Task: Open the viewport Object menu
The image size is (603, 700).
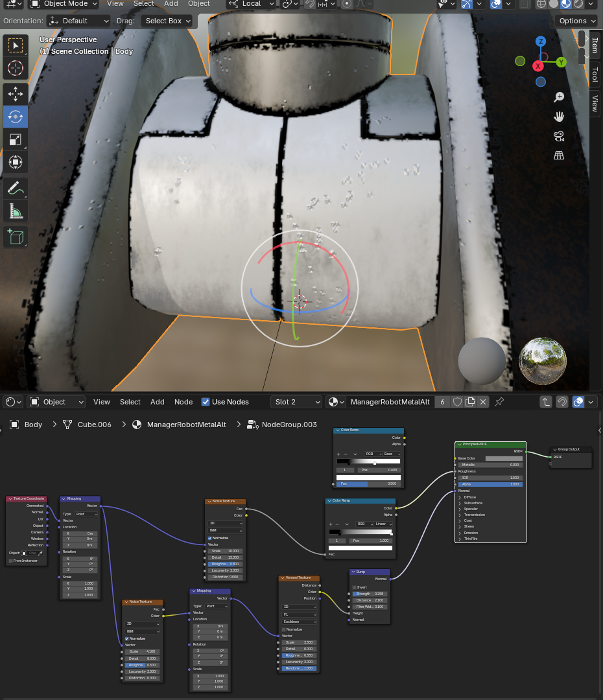Action: coord(199,4)
